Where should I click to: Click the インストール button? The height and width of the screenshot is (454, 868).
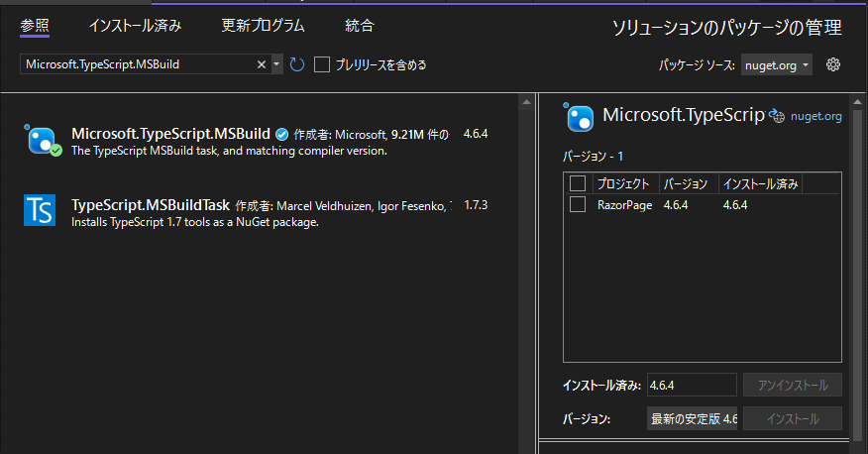click(x=792, y=418)
